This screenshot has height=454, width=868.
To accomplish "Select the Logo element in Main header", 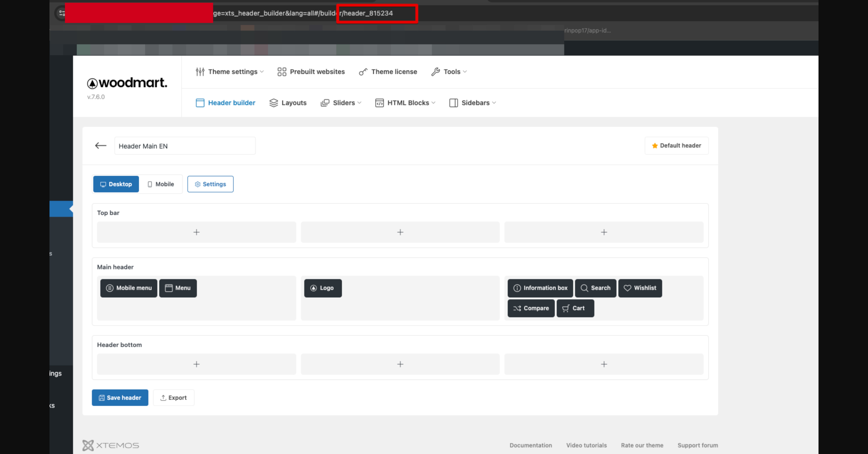I will pos(323,288).
